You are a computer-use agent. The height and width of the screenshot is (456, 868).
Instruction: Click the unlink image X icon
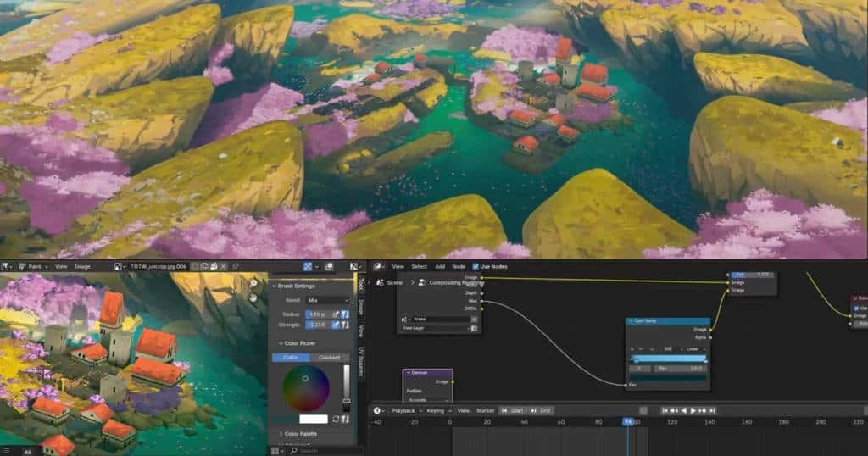coord(222,266)
